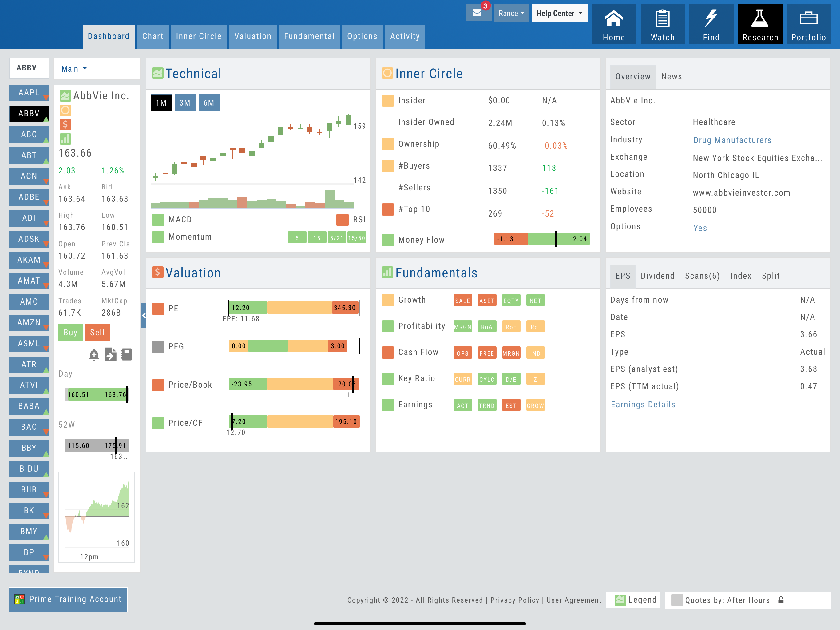
Task: Click the export document arrow icon
Action: coord(110,354)
